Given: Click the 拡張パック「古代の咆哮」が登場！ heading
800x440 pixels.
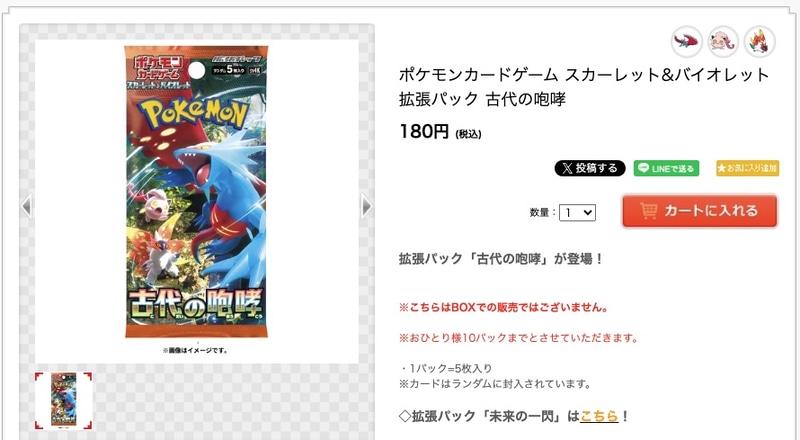Looking at the screenshot, I should tap(502, 259).
